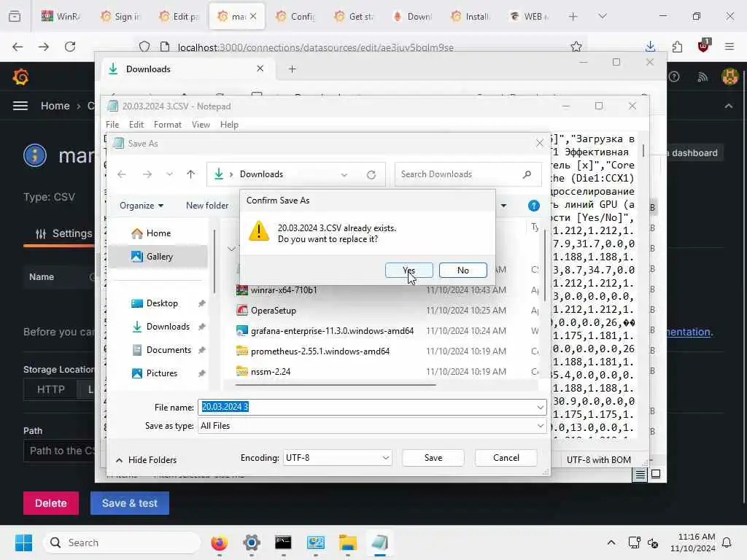Select Home in the navigation pane
747x560 pixels.
(158, 233)
